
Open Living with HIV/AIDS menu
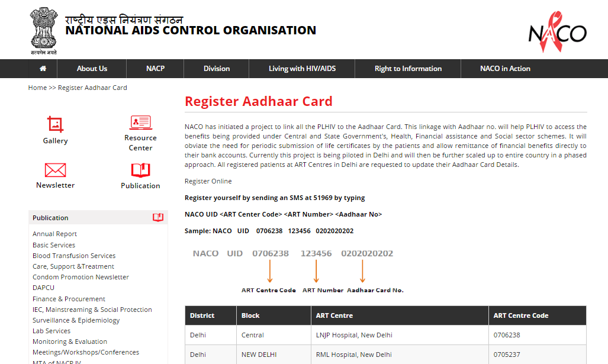pyautogui.click(x=302, y=69)
